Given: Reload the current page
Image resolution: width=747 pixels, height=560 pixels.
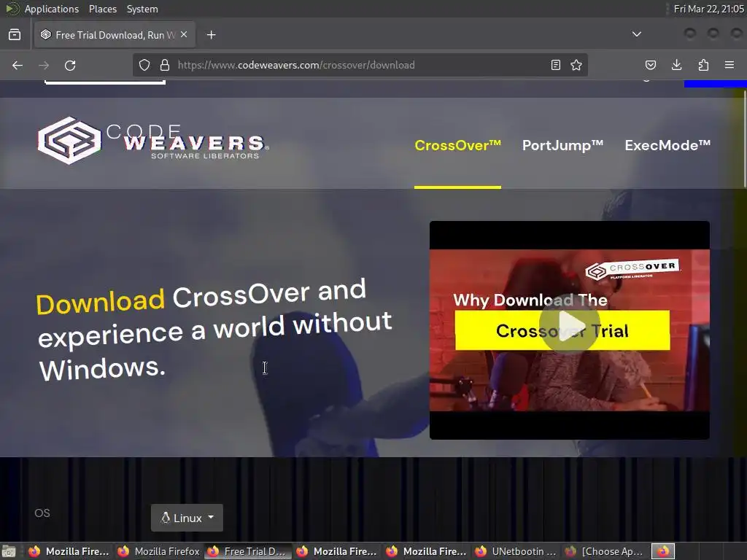Looking at the screenshot, I should coord(70,65).
